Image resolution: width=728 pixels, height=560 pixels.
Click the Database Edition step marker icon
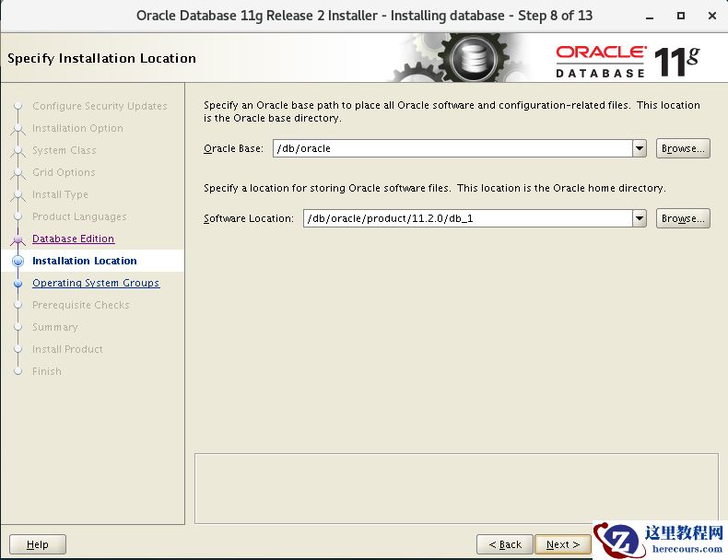point(18,239)
